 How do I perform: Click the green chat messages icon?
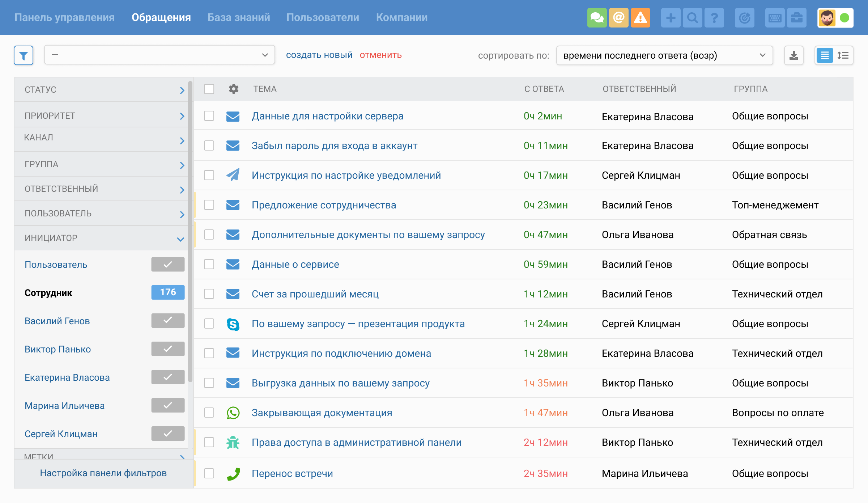597,18
